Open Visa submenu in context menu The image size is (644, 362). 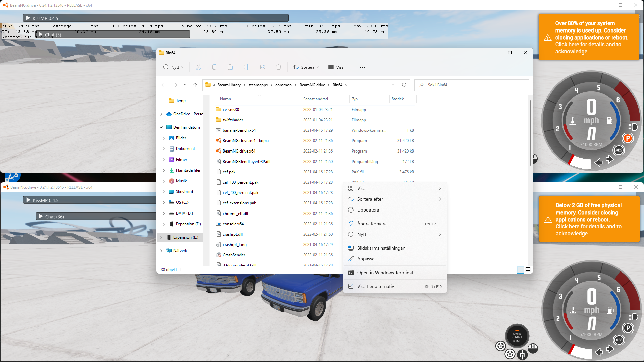[x=395, y=188]
